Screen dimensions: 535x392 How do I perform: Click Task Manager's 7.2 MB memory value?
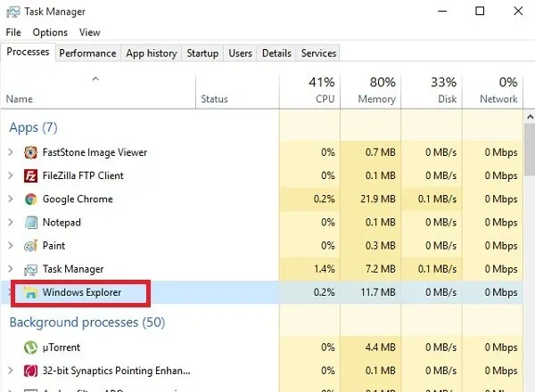[x=380, y=269]
